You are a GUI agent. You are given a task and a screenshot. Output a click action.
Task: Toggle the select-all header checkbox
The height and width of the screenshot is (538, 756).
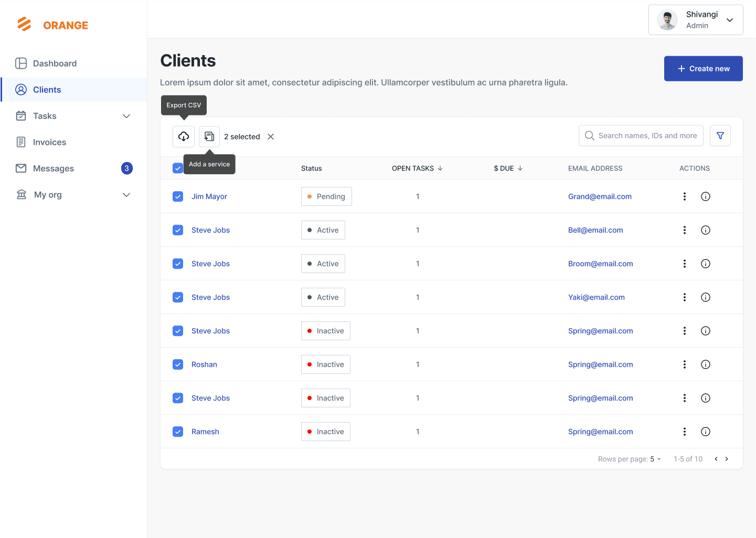(x=178, y=168)
